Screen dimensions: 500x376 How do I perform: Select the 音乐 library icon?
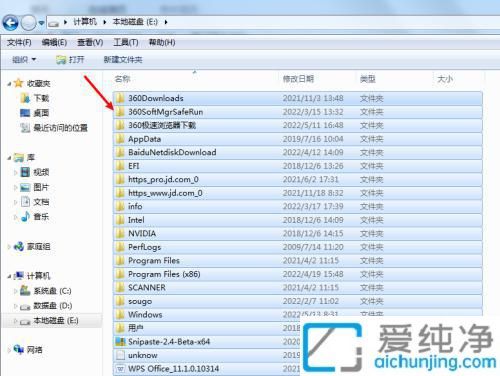pos(25,217)
